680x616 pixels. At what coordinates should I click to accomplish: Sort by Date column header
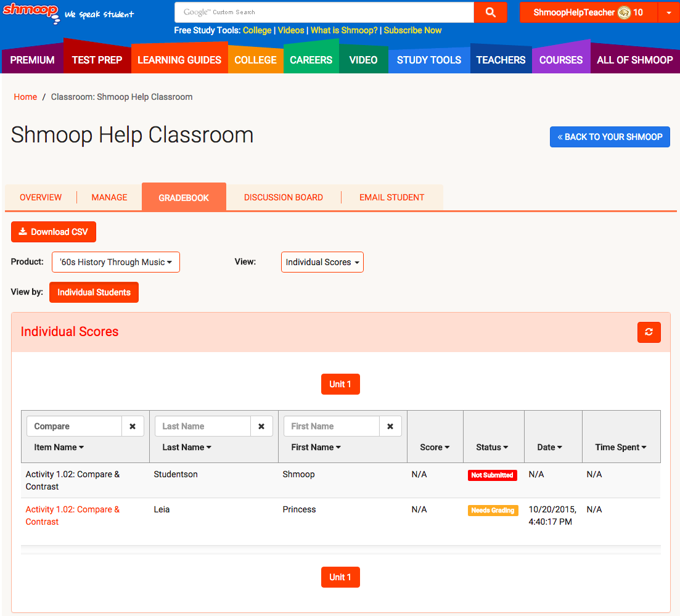coord(550,447)
